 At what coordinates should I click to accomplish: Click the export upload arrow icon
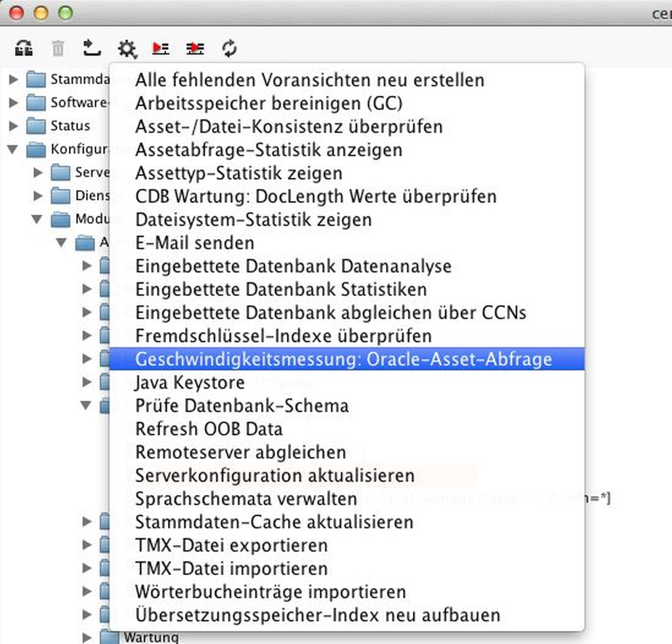(92, 48)
